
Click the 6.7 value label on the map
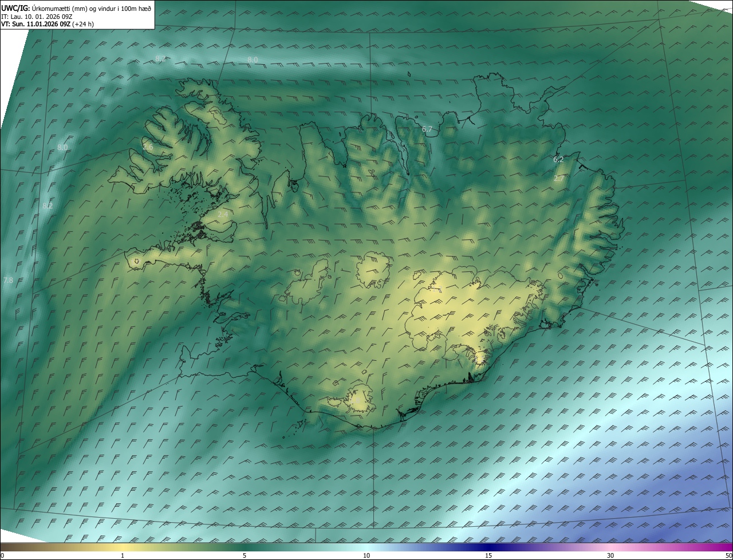427,129
